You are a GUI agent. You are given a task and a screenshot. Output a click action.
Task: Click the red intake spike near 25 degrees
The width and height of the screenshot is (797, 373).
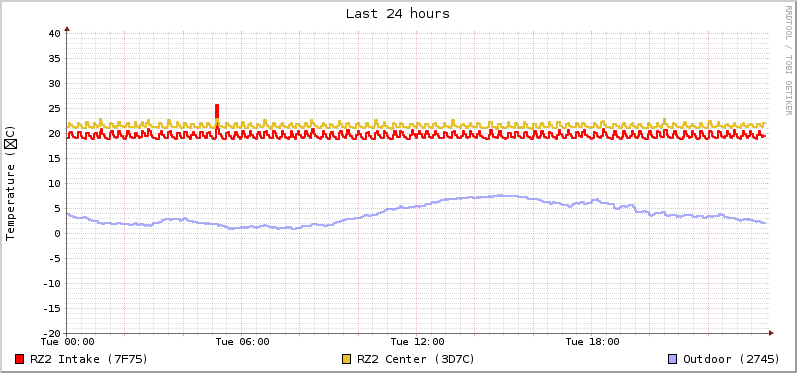[x=217, y=112]
